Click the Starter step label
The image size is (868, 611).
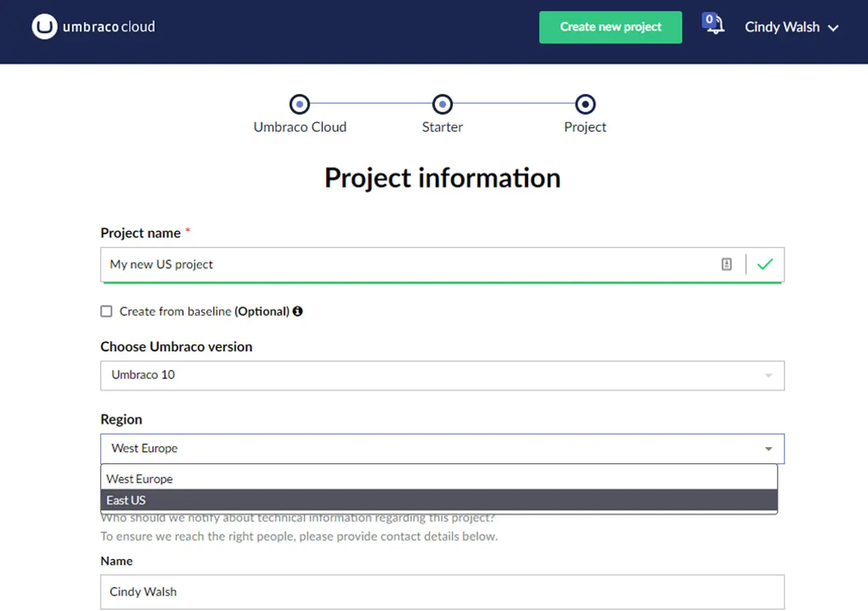(442, 127)
